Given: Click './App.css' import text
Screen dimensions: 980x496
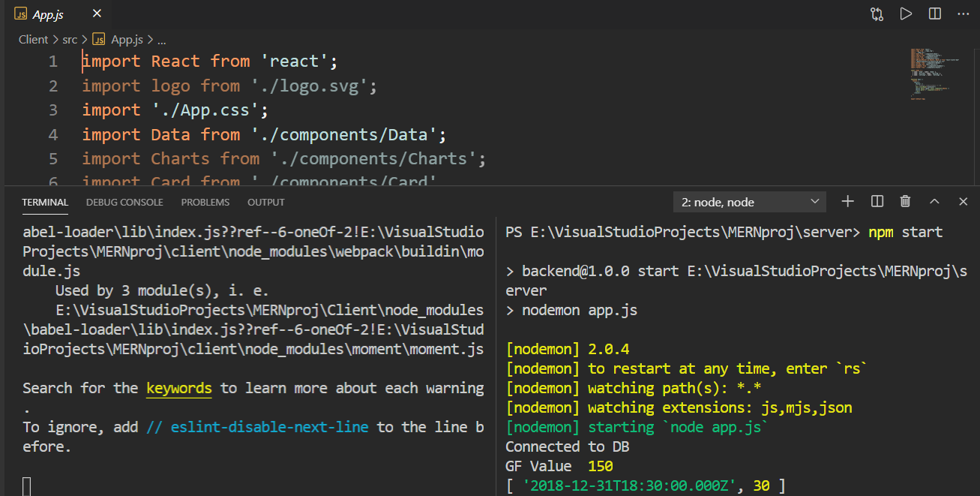Looking at the screenshot, I should [205, 110].
